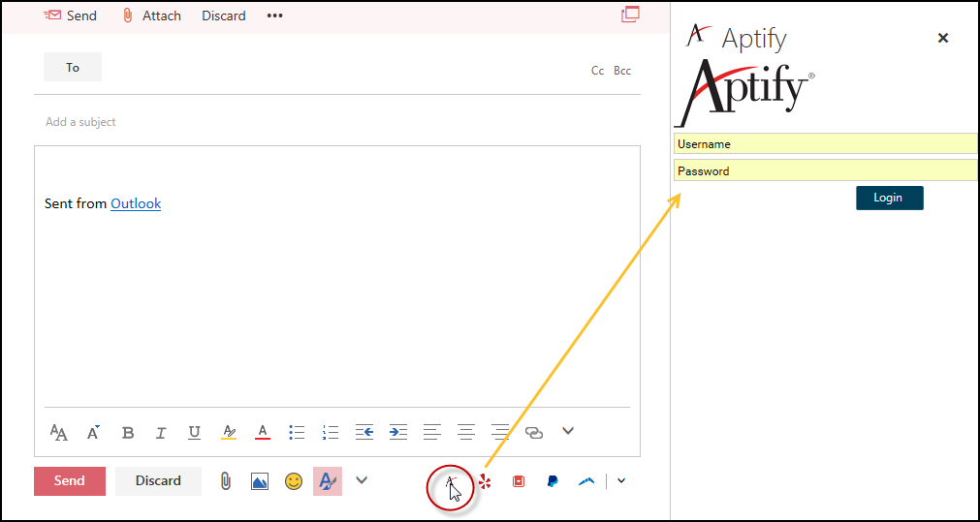The height and width of the screenshot is (522, 980).
Task: Insert a bulleted list
Action: coord(297,432)
